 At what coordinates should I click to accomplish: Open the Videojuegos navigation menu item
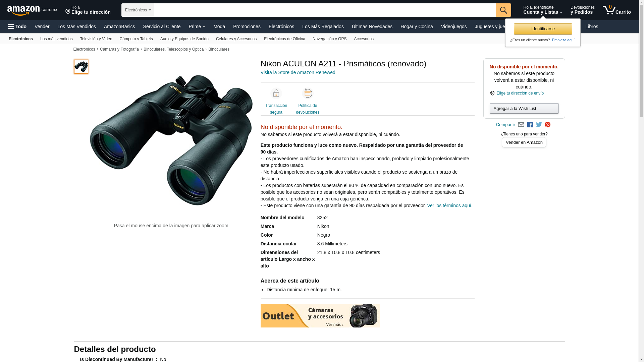[453, 26]
